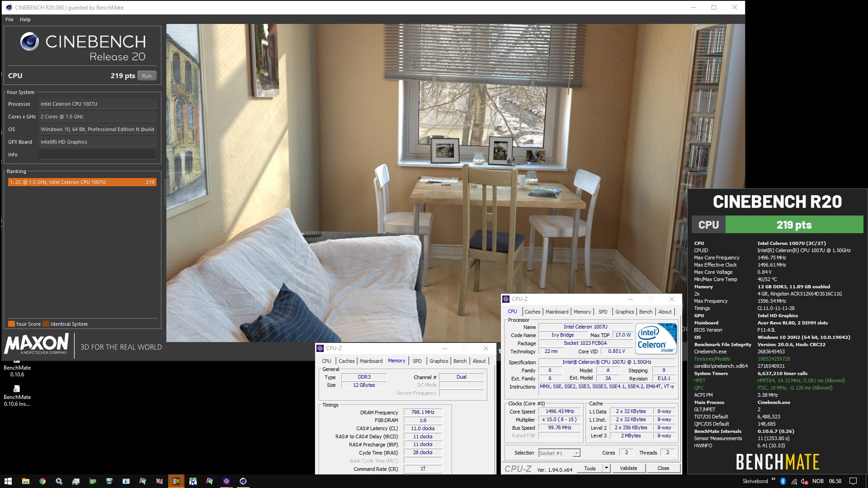Close the CPU-Z Memory window
Image resolution: width=868 pixels, height=488 pixels.
point(486,348)
